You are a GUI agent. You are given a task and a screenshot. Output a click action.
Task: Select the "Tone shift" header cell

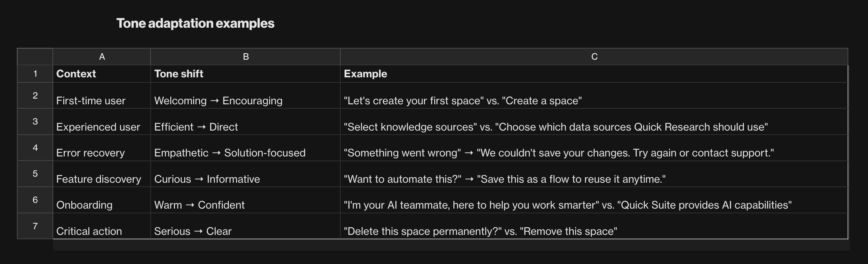click(x=245, y=74)
